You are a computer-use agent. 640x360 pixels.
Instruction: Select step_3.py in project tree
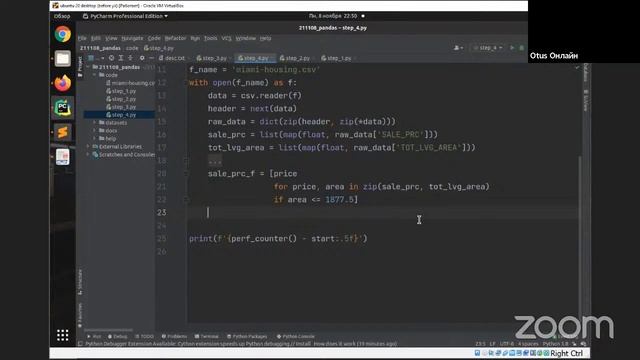pyautogui.click(x=121, y=107)
